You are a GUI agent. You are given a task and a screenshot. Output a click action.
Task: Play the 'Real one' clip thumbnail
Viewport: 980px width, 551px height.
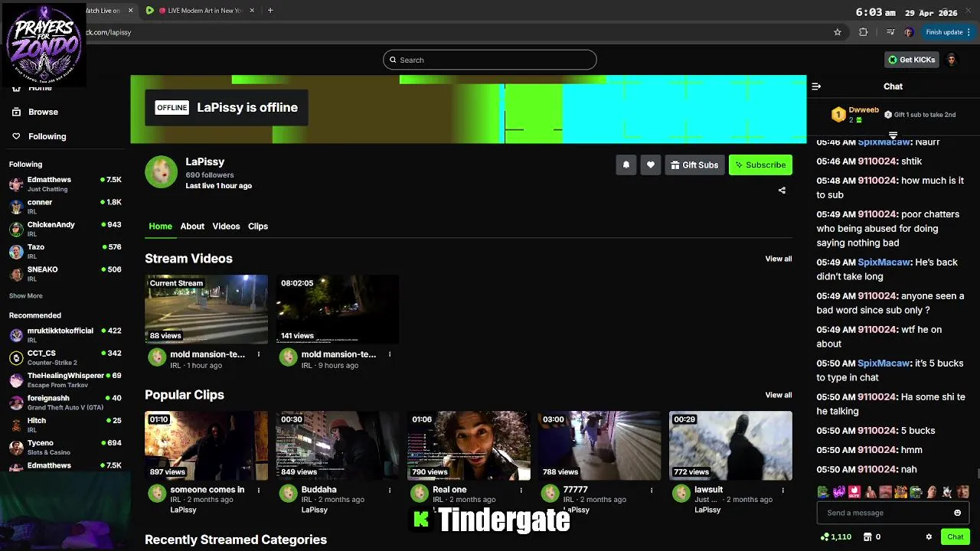[x=469, y=445]
